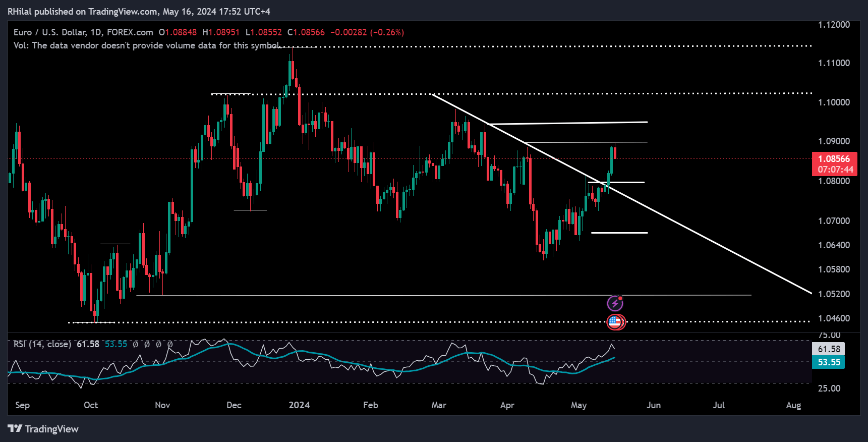This screenshot has height=442, width=868.
Task: Click the Nov label on time axis
Action: click(162, 405)
